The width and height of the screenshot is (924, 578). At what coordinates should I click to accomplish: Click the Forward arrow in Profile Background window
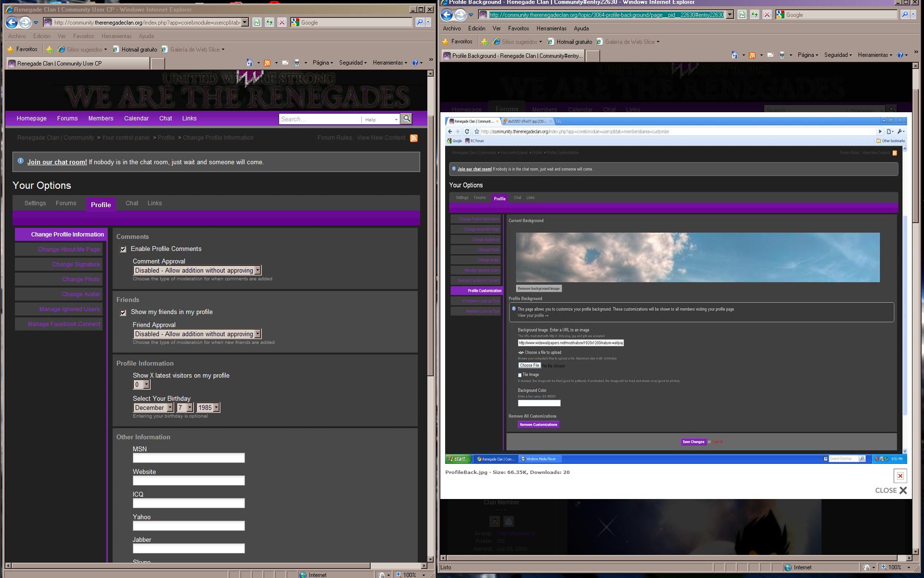(x=460, y=14)
